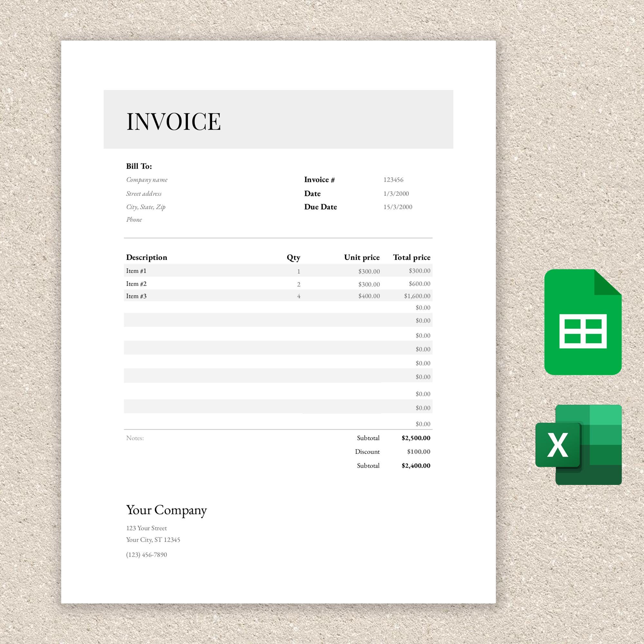Click the 'Company name' placeholder
Viewport: 644px width, 644px height.
147,180
